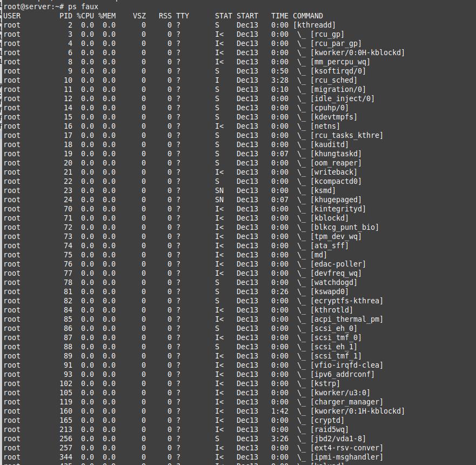This screenshot has width=476, height=465.
Task: Click the [rcu_sched] process name
Action: pyautogui.click(x=333, y=80)
